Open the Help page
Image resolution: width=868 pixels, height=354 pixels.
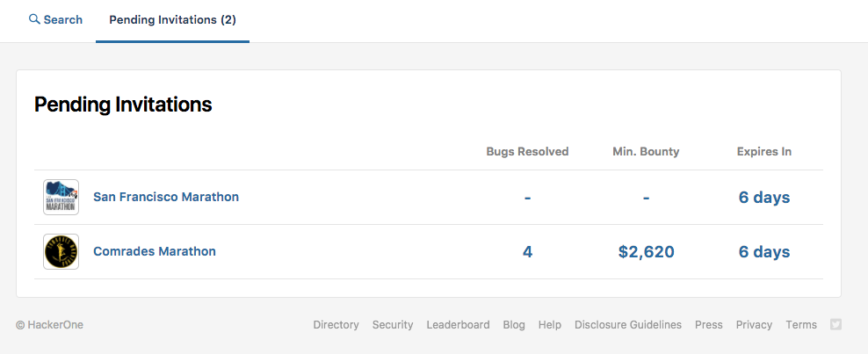coord(550,325)
